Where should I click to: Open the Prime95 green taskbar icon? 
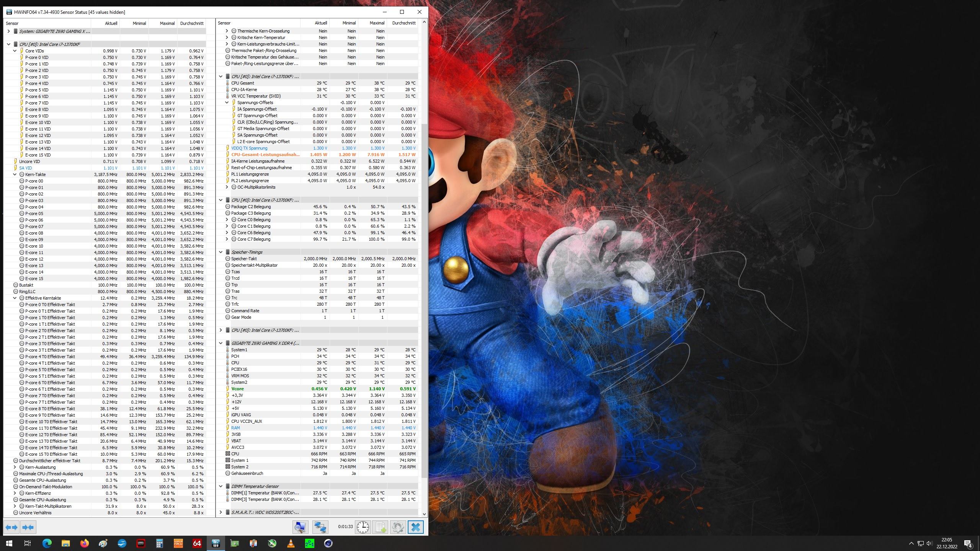coord(310,543)
